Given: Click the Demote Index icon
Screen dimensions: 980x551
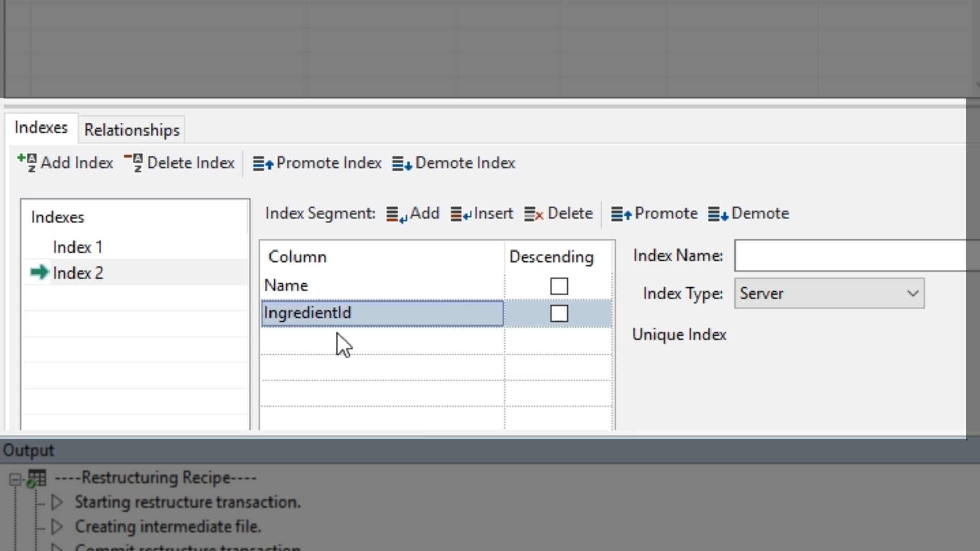Looking at the screenshot, I should point(402,164).
